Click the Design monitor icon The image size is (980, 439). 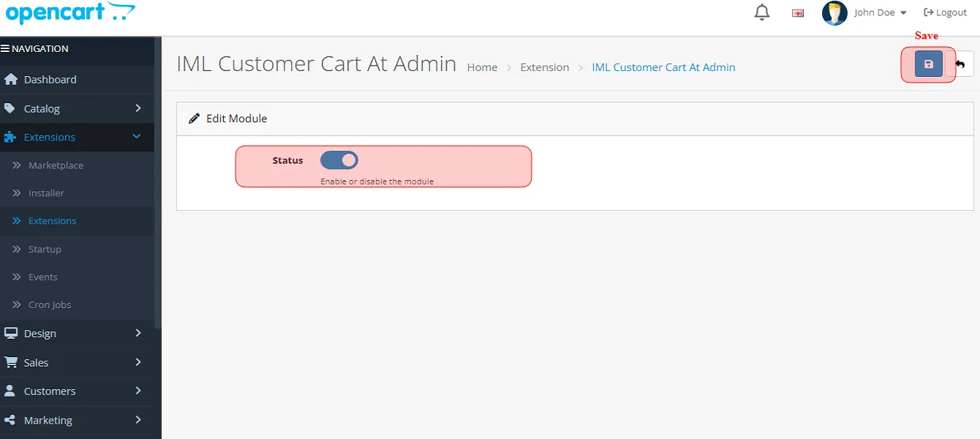click(x=10, y=333)
